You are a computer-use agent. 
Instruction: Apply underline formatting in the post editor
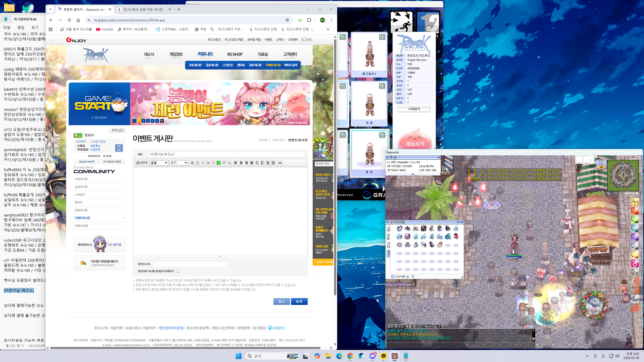click(197, 163)
